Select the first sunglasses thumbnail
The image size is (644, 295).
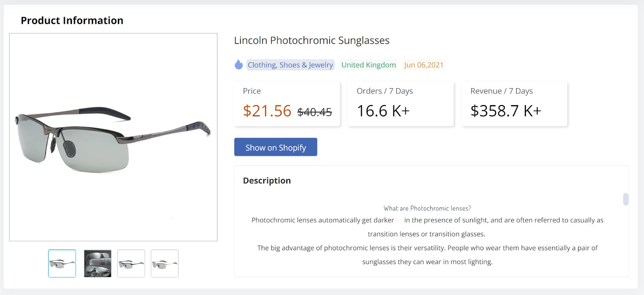pos(62,263)
